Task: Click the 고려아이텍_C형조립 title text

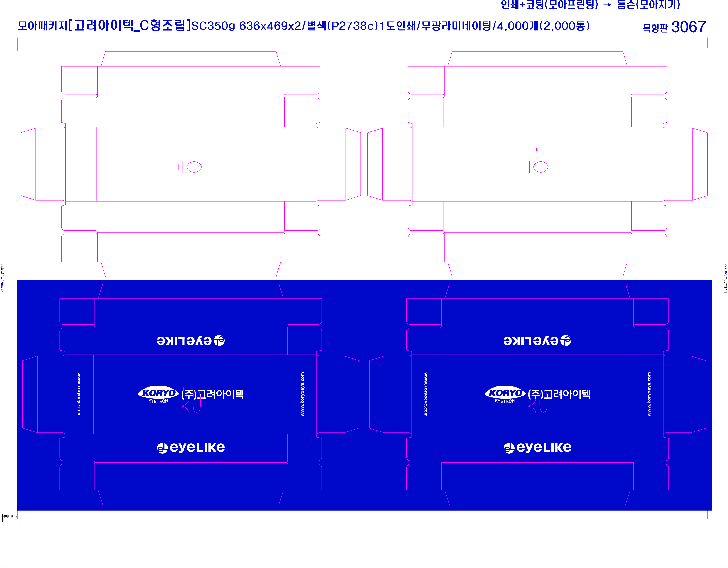Action: [129, 26]
